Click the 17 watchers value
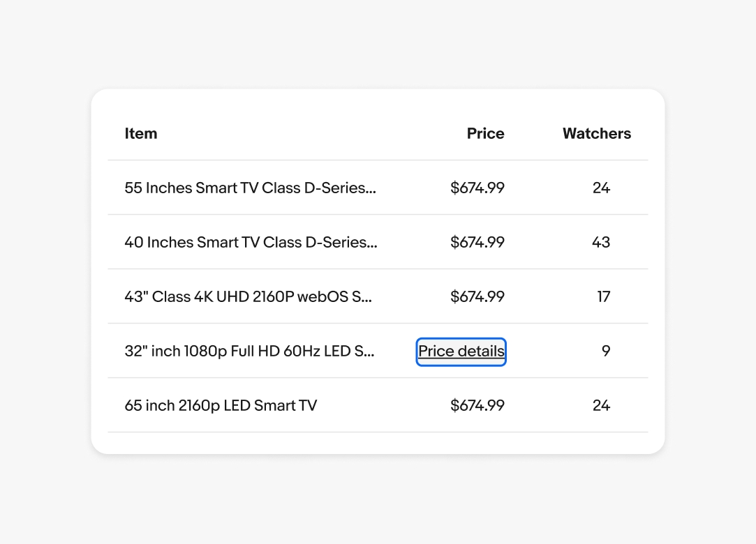 point(602,296)
